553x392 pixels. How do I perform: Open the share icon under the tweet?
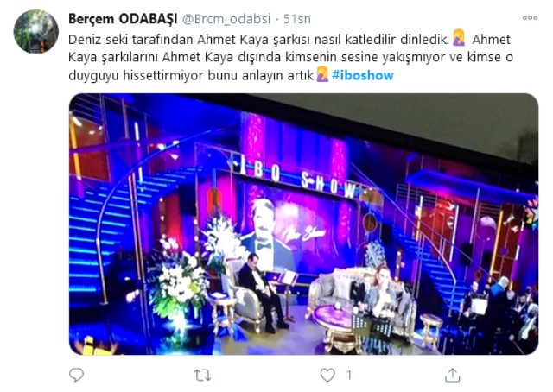pos(453,375)
